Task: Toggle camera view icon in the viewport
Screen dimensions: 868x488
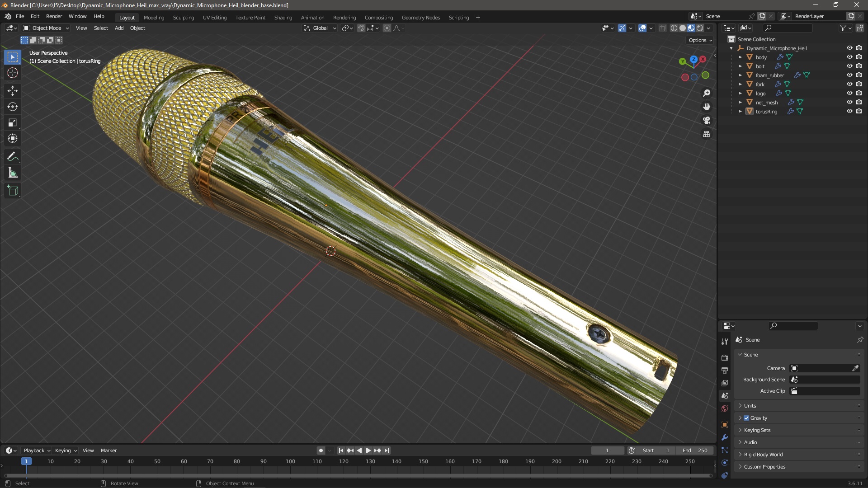Action: pos(707,120)
